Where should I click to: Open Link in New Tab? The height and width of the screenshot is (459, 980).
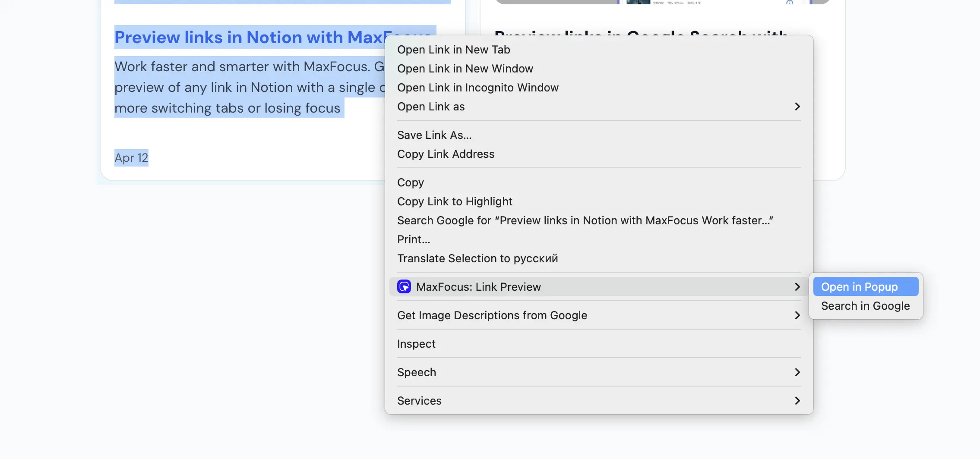[599, 50]
